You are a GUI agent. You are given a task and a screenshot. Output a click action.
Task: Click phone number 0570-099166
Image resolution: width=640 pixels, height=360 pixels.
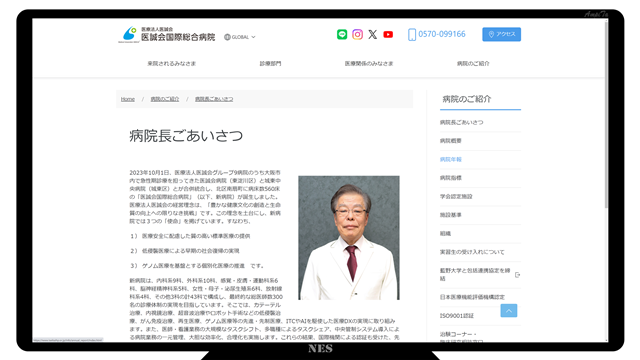pyautogui.click(x=442, y=34)
